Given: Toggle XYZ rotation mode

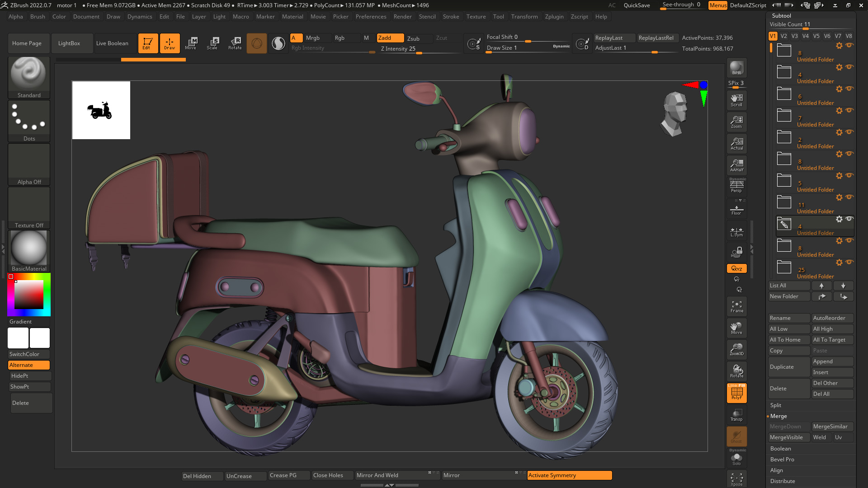Looking at the screenshot, I should tap(736, 268).
